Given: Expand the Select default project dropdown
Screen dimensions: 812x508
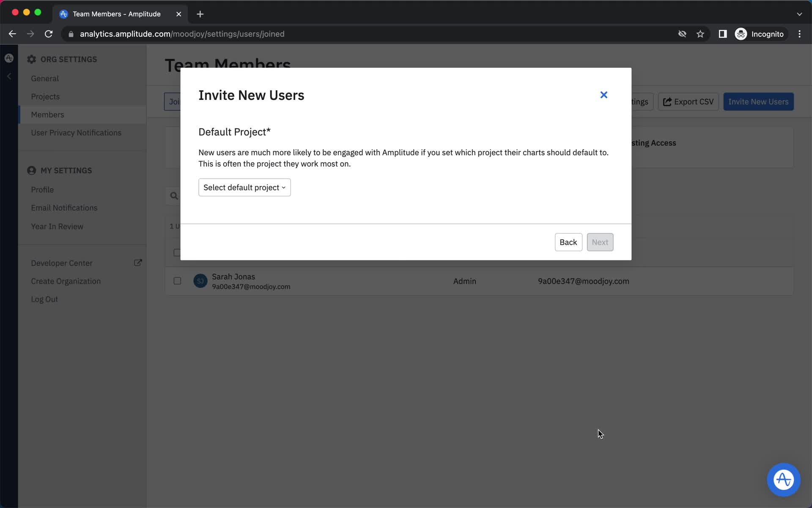Looking at the screenshot, I should tap(244, 187).
